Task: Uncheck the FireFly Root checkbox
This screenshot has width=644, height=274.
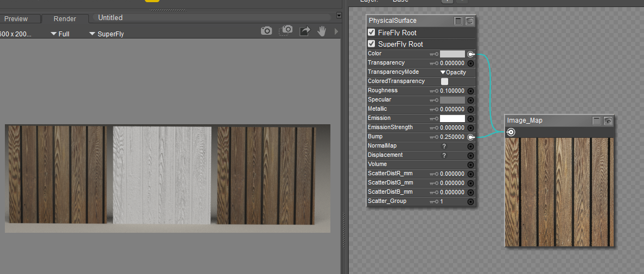Action: 372,33
